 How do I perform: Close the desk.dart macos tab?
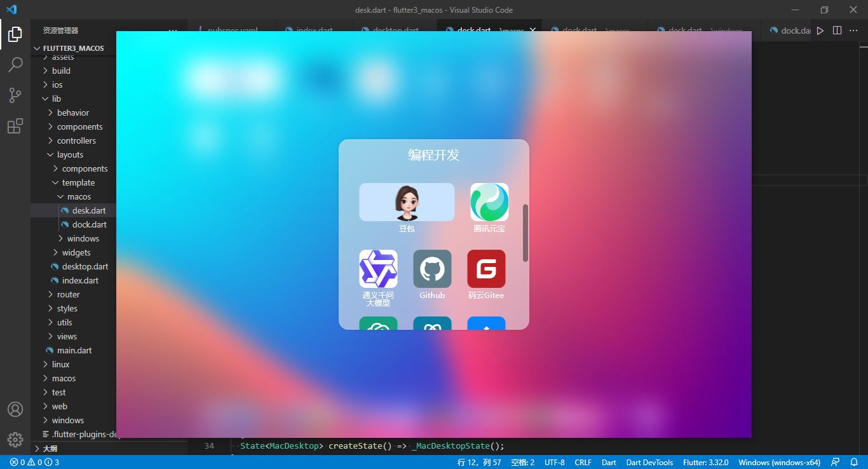(x=532, y=31)
